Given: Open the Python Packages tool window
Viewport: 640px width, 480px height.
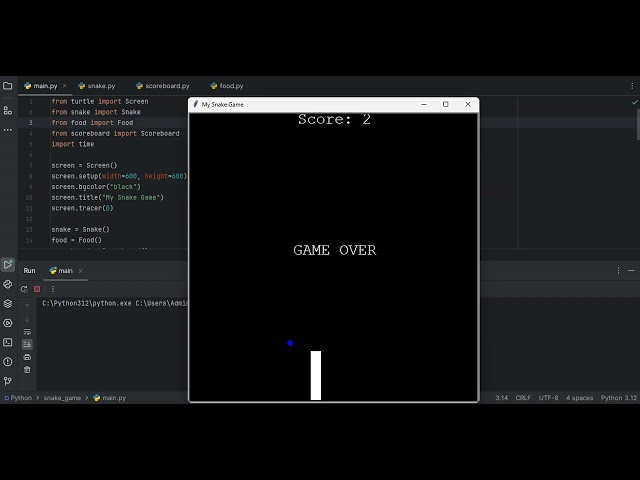Looking at the screenshot, I should coord(8,284).
